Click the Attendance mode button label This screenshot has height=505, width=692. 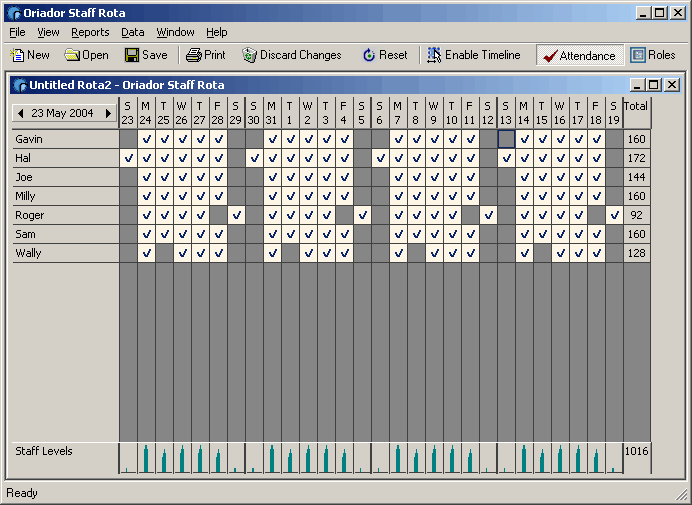(587, 56)
